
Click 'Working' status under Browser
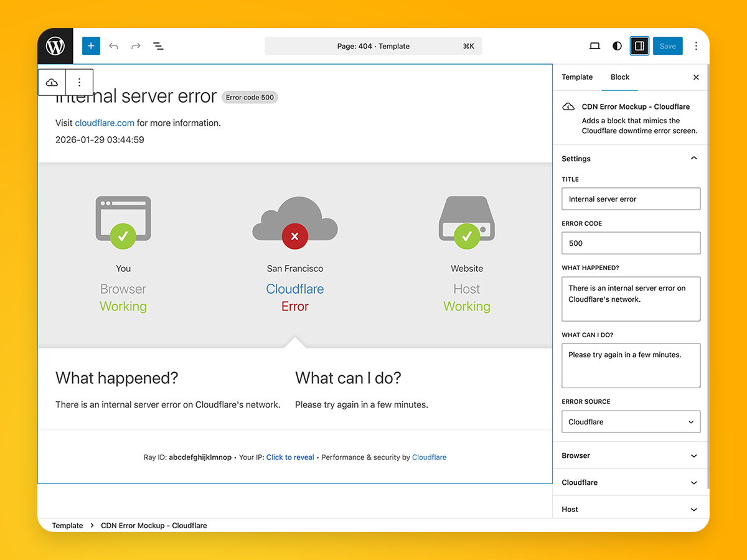123,307
